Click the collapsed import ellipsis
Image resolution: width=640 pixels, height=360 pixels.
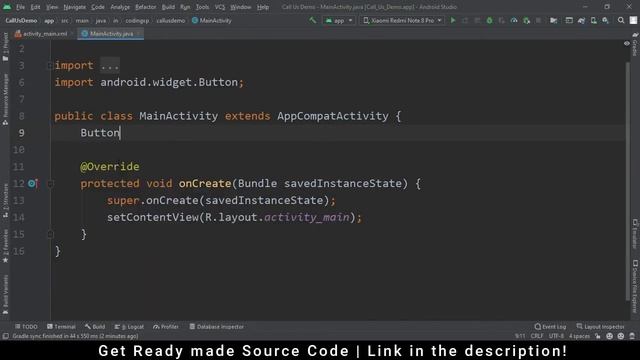pyautogui.click(x=110, y=65)
